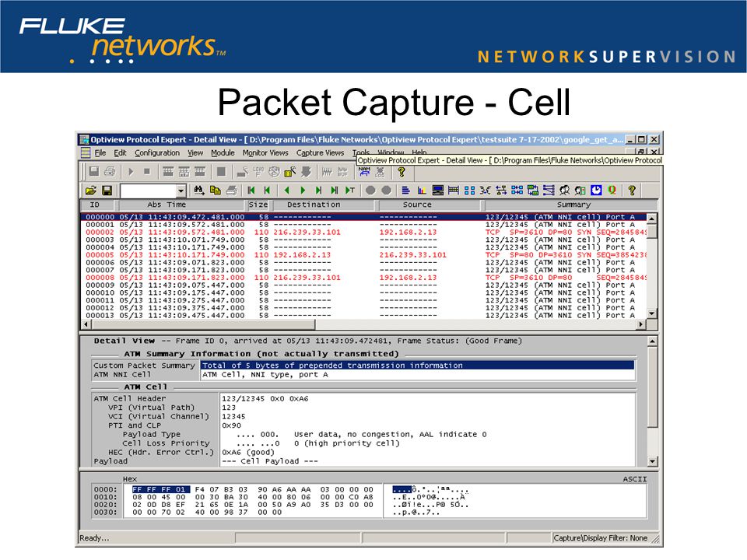
Task: Click the Destination column header
Action: (x=325, y=205)
